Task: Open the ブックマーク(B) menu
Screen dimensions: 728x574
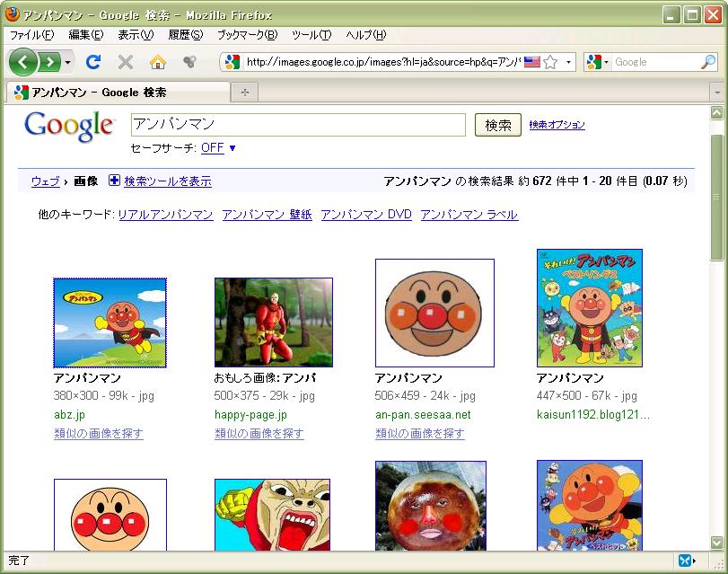Action: click(x=248, y=35)
